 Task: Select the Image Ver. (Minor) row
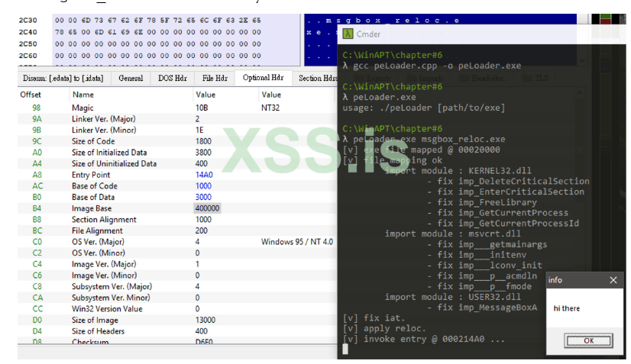tap(176, 275)
